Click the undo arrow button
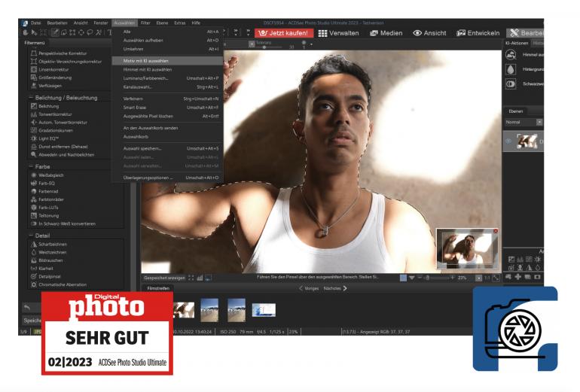This screenshot has width=580, height=392. coord(26,307)
